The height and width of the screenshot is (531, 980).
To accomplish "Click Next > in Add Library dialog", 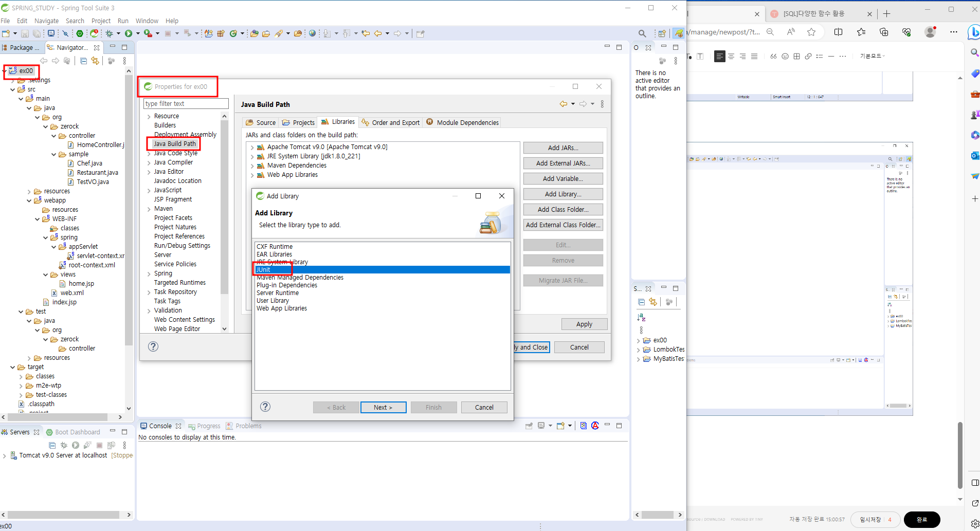I will click(x=383, y=407).
